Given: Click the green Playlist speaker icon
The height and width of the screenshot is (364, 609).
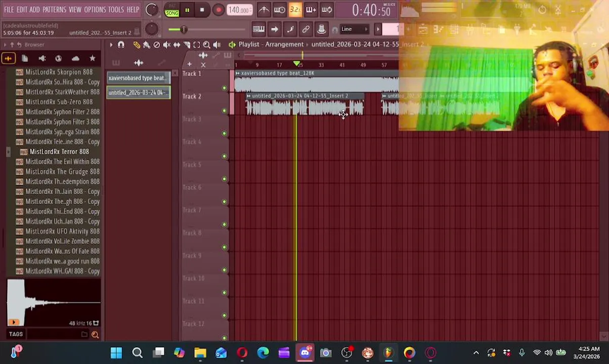Looking at the screenshot, I should click(x=232, y=44).
